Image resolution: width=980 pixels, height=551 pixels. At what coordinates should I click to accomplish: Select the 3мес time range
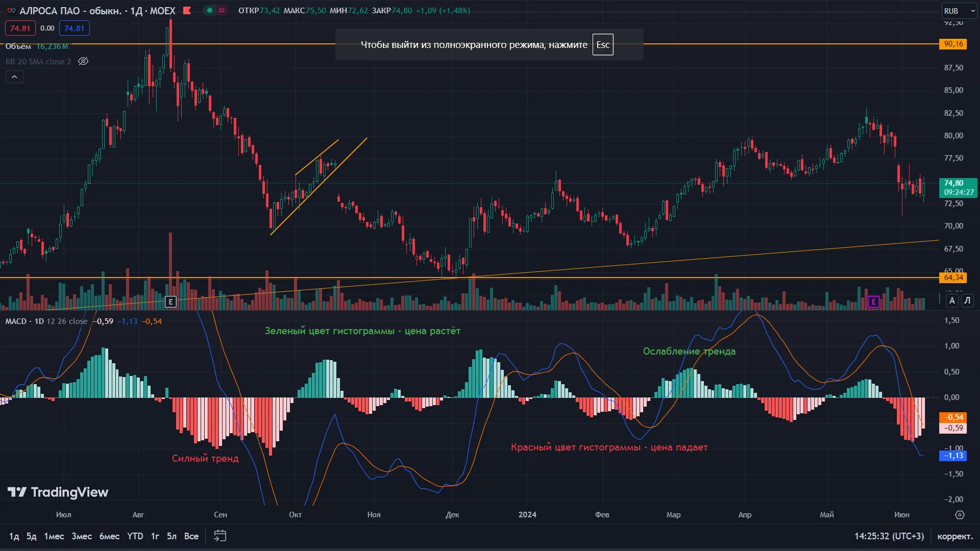tap(82, 536)
